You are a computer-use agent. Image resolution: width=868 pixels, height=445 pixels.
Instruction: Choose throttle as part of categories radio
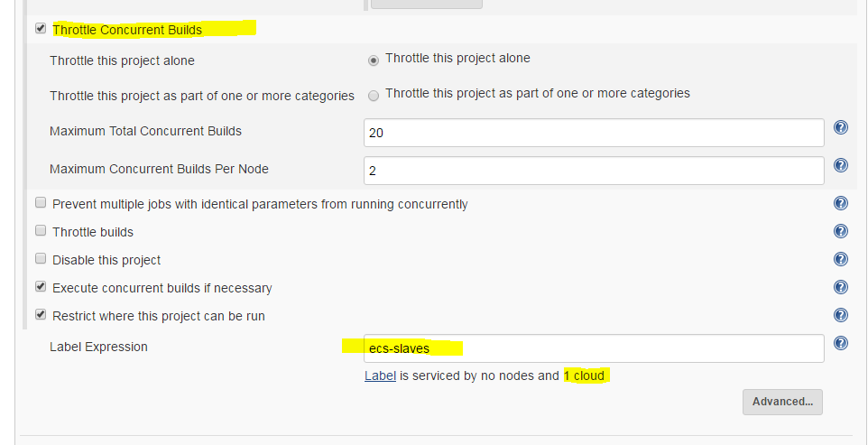(x=374, y=95)
